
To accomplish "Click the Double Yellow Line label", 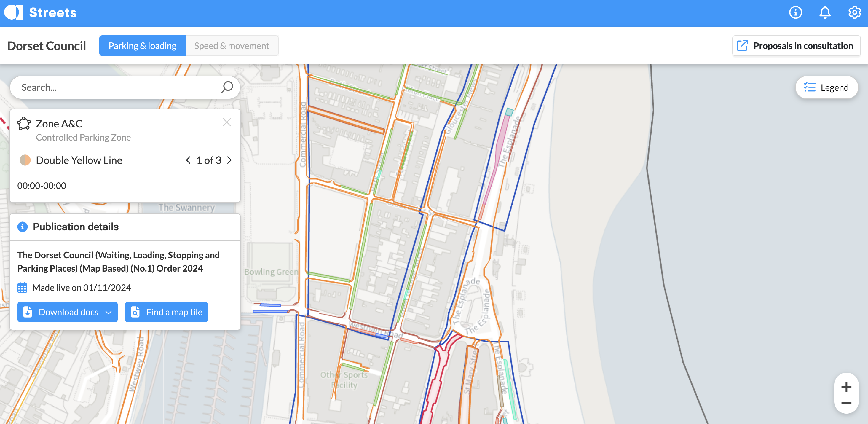I will click(x=79, y=160).
